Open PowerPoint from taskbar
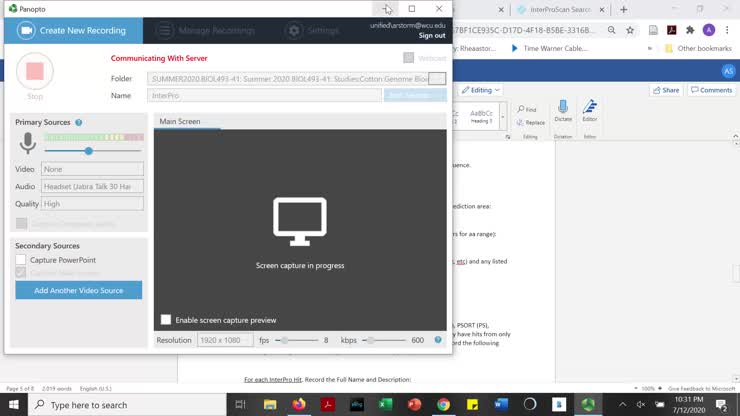The image size is (740, 416). 414,405
